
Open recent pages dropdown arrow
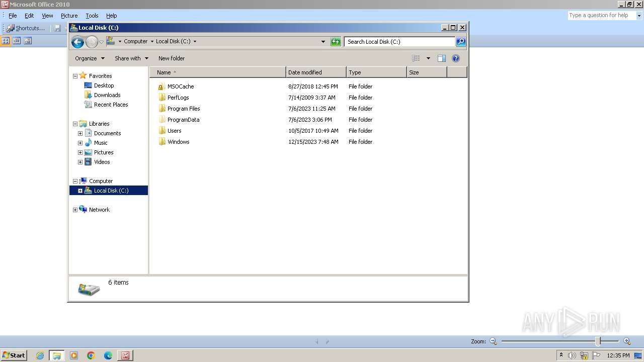(x=101, y=42)
